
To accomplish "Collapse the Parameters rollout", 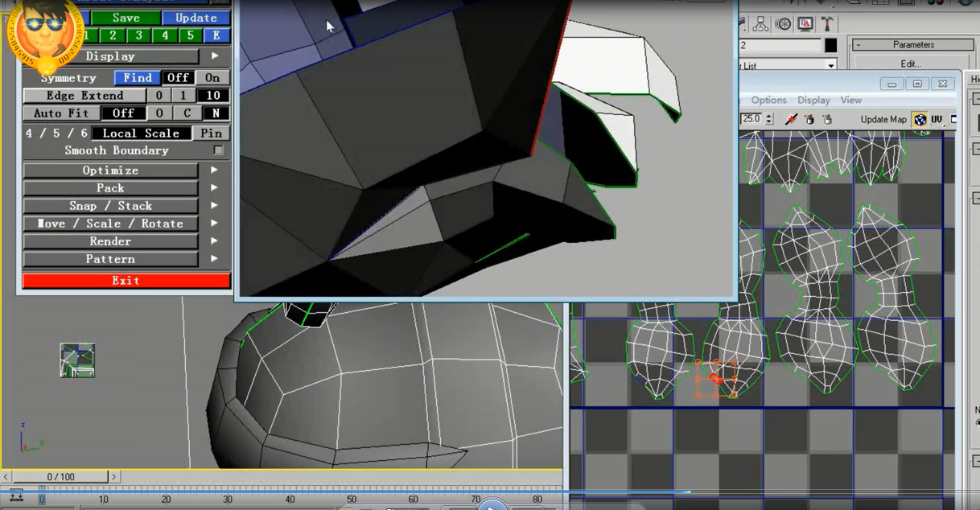I will coord(859,45).
